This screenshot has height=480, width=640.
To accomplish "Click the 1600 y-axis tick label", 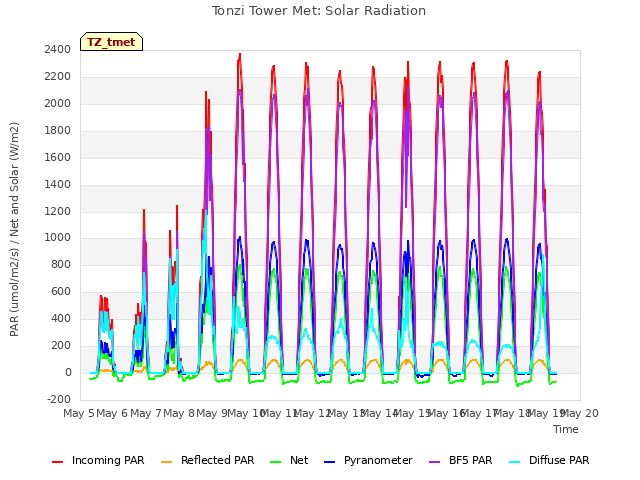I will click(58, 157).
